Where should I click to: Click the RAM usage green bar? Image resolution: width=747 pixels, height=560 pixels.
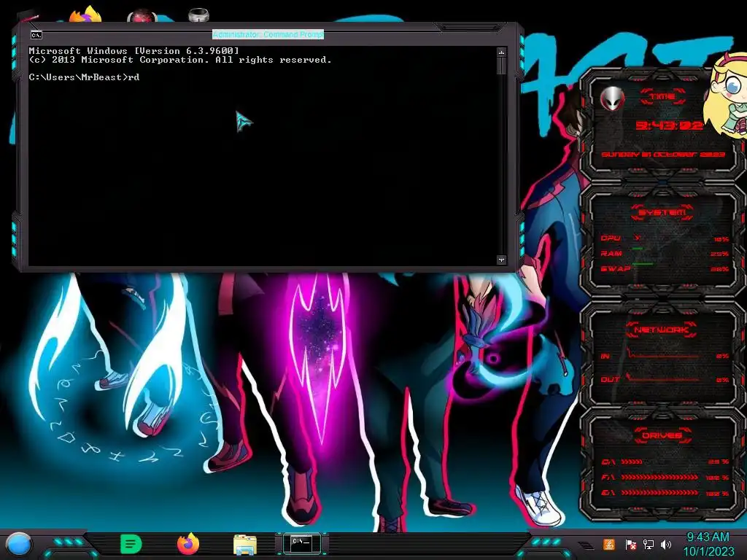point(638,249)
